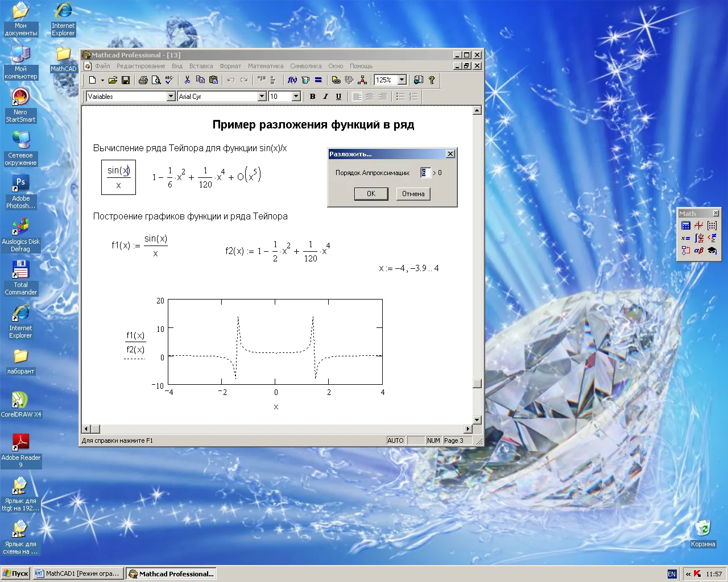Open the Calculus palette with integral icon
728x582 pixels.
pyautogui.click(x=699, y=238)
